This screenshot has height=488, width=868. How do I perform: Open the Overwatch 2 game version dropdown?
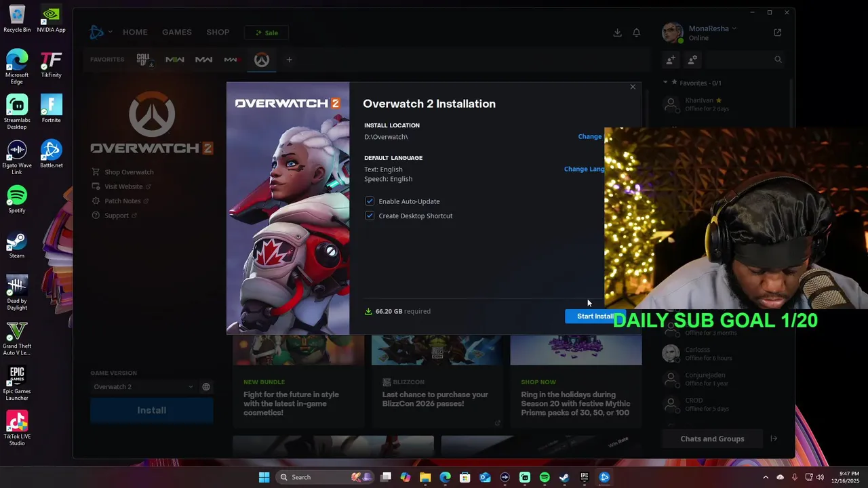pos(143,387)
